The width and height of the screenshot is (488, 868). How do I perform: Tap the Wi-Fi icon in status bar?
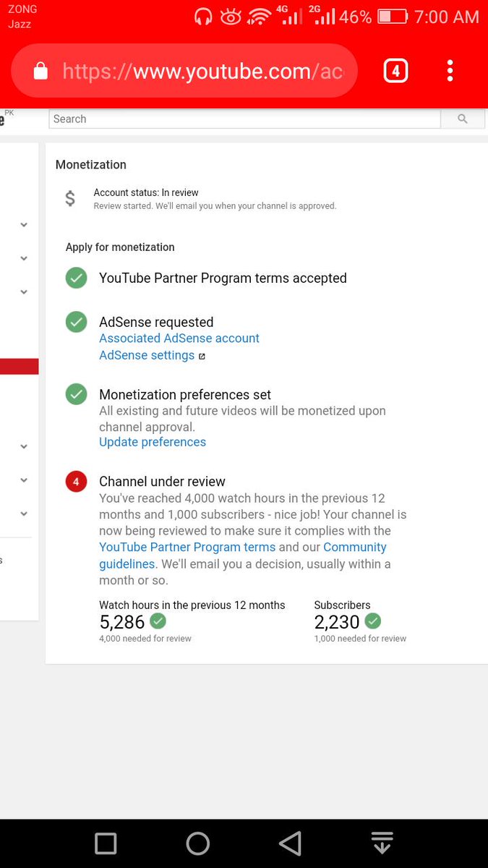pyautogui.click(x=258, y=16)
